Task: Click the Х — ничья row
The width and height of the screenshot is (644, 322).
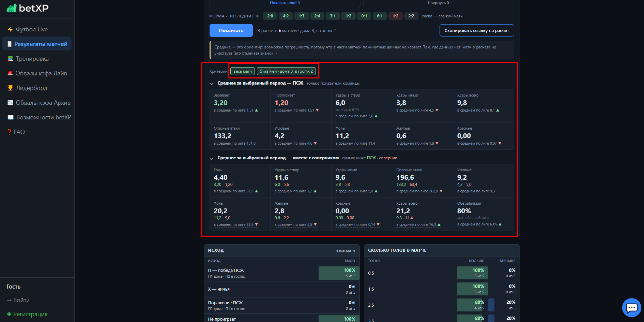Action: coord(281,289)
